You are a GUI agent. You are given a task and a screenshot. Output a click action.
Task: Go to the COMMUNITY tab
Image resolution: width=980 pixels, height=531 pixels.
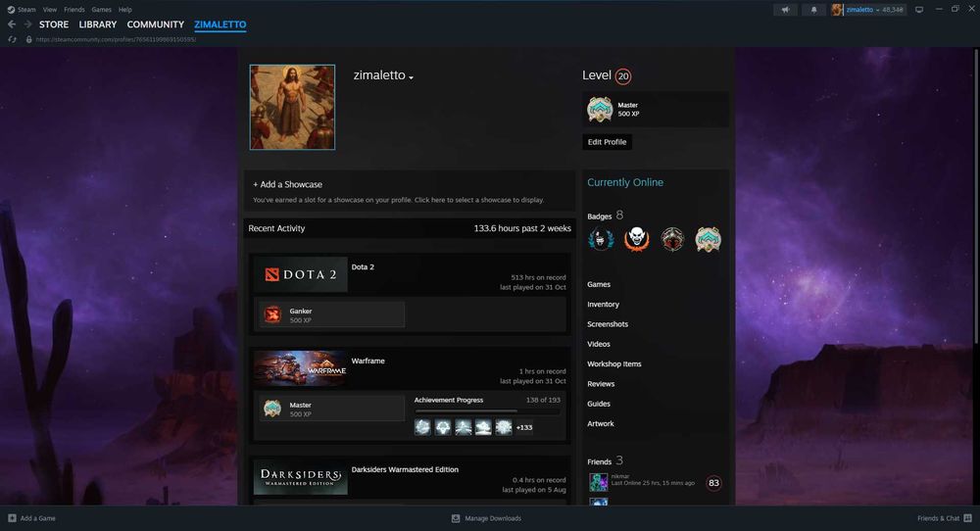click(x=156, y=24)
